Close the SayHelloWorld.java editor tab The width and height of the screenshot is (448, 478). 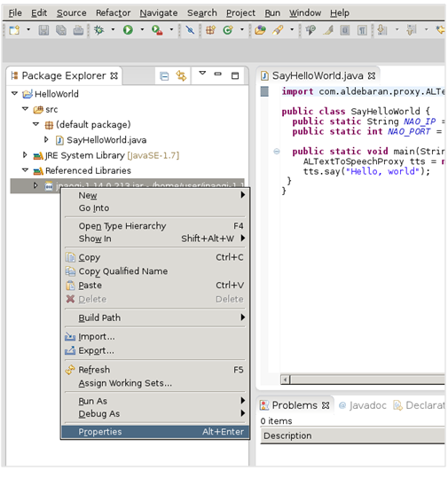click(372, 75)
